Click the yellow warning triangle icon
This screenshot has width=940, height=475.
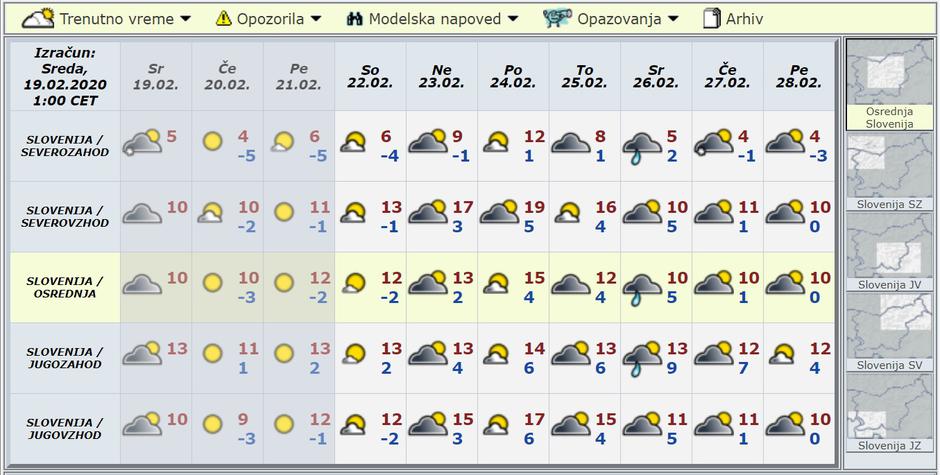click(224, 18)
